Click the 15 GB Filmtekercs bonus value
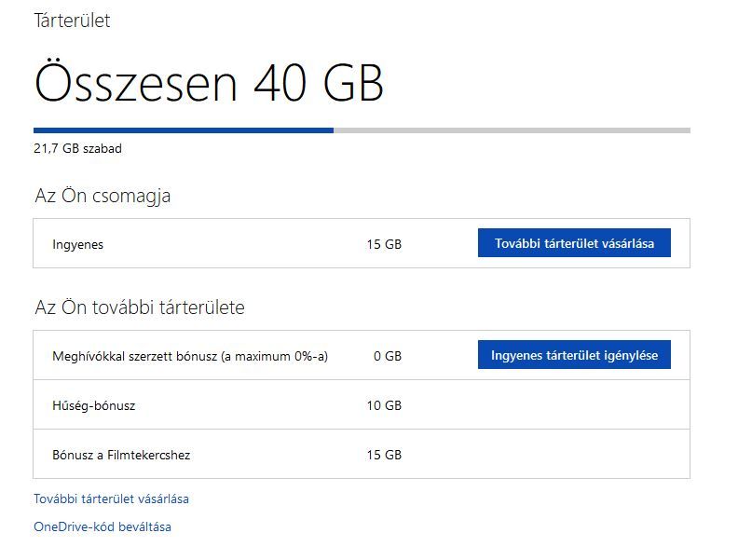Viewport: 738px width, 560px height. [x=384, y=455]
